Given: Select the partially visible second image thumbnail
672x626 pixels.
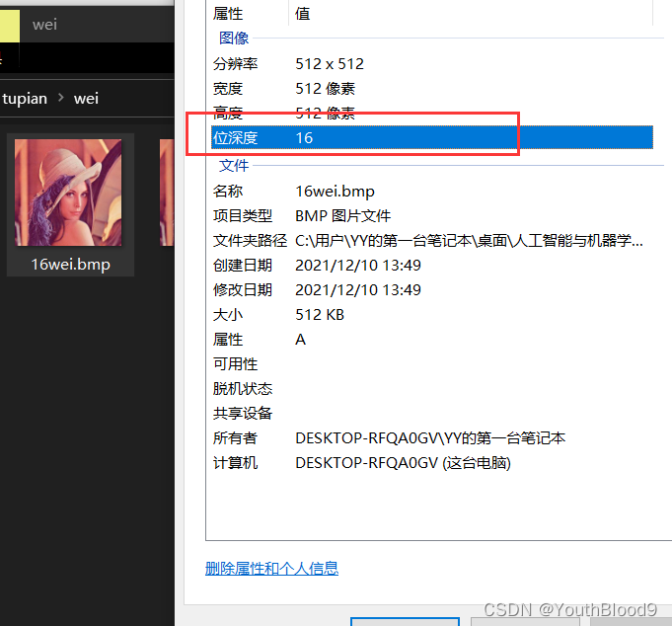Looking at the screenshot, I should 167,193.
